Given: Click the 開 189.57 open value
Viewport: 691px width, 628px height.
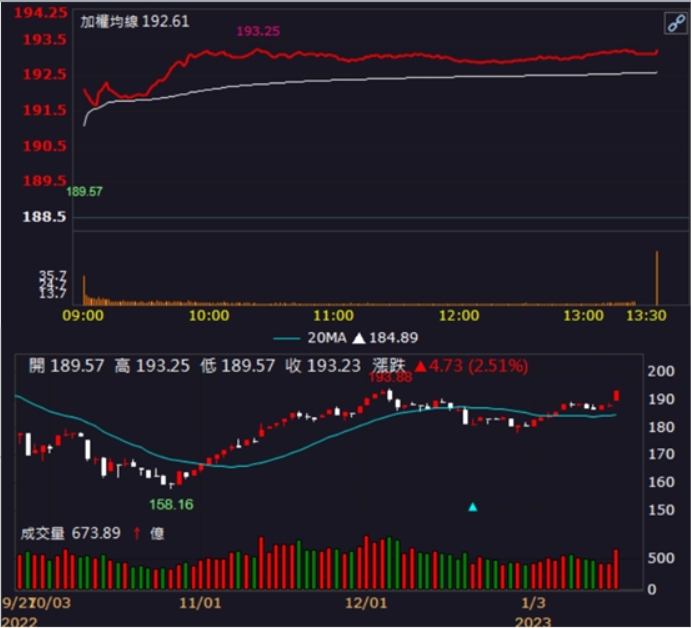Looking at the screenshot, I should point(67,366).
